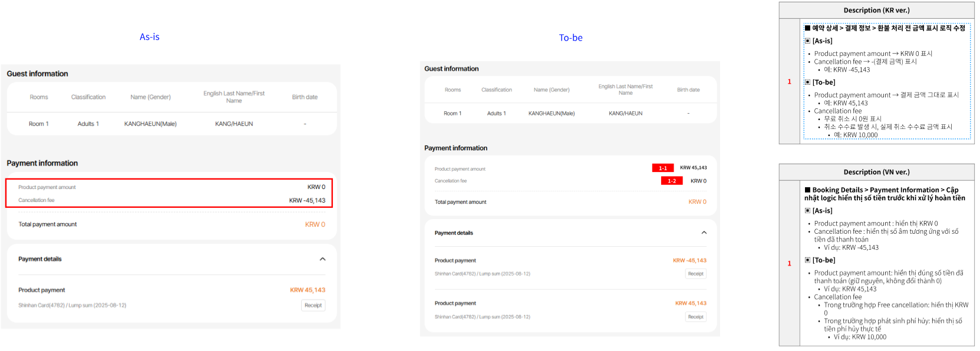This screenshot has height=351, width=980.
Task: Click Receipt under the KRW -45,143 To-be payment
Action: 695,274
